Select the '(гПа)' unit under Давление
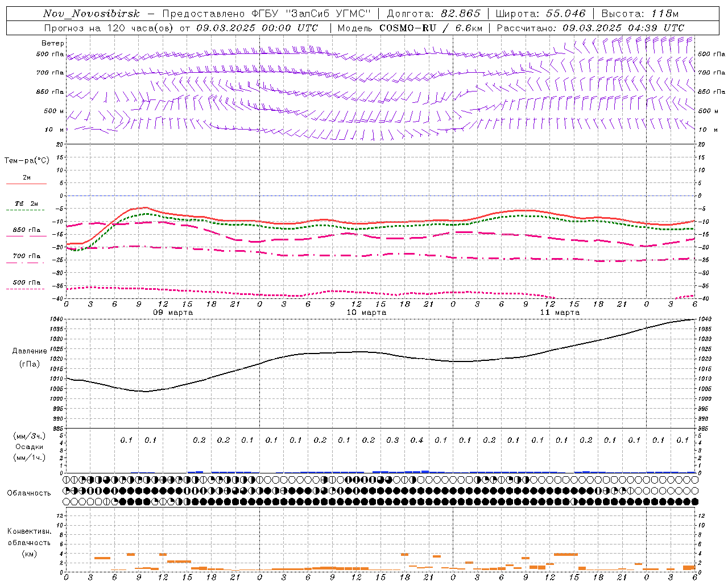The image size is (728, 582). pyautogui.click(x=29, y=364)
